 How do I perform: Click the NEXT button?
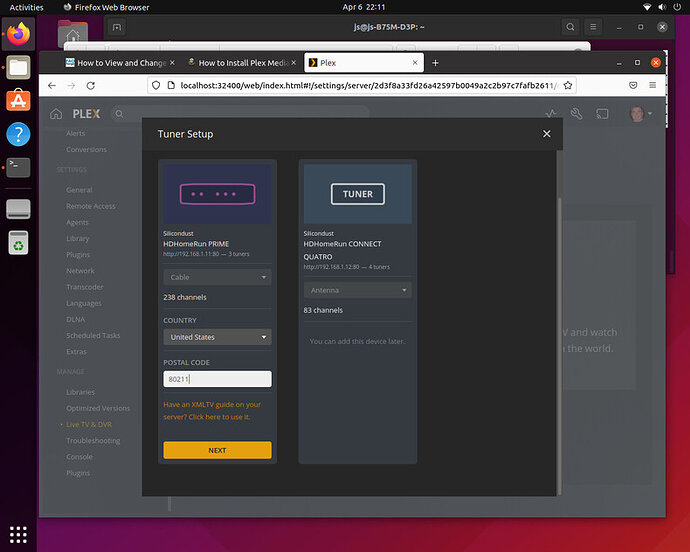[217, 450]
